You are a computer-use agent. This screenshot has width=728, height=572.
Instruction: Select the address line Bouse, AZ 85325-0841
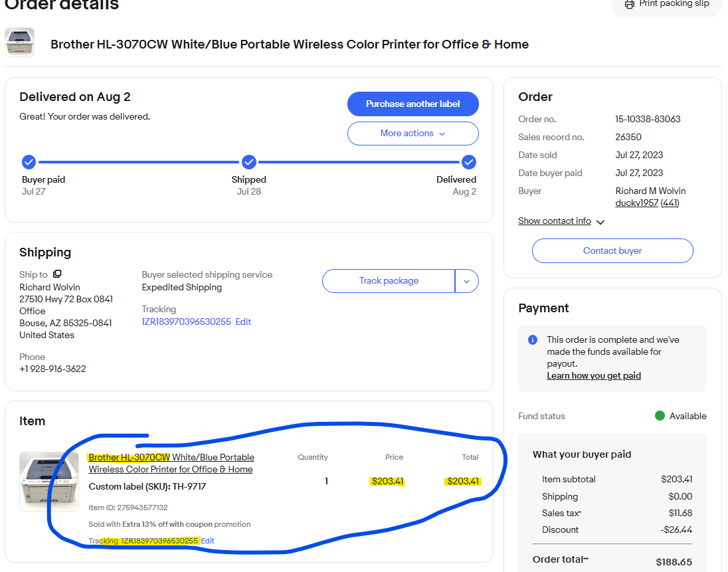[66, 323]
